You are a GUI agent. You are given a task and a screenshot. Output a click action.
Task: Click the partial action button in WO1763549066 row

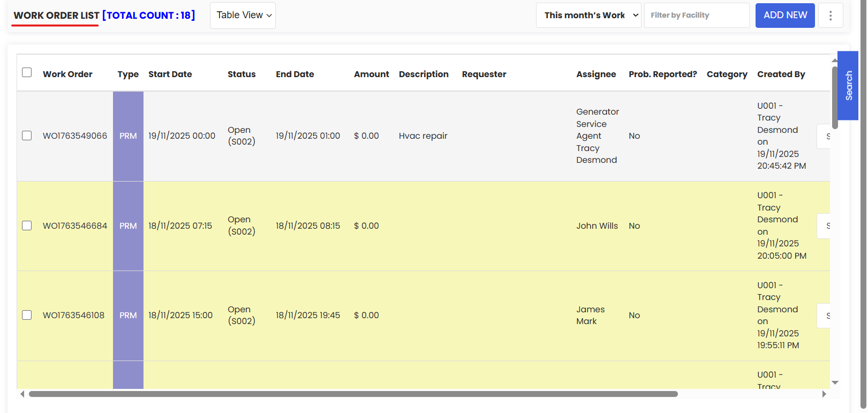pyautogui.click(x=824, y=136)
